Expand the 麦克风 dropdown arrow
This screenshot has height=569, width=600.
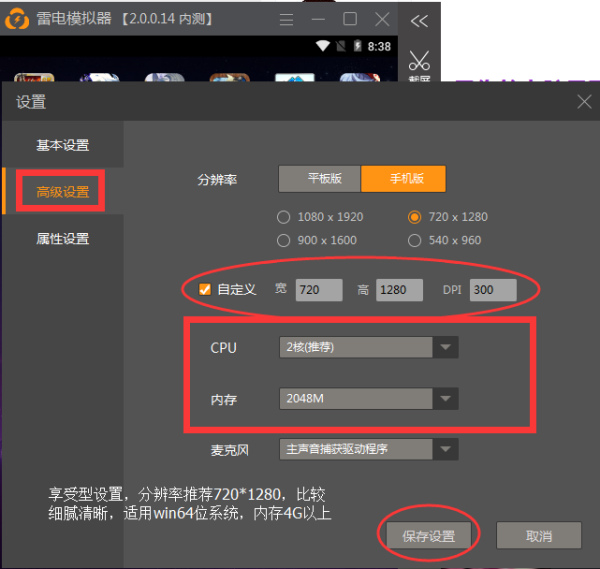click(445, 449)
